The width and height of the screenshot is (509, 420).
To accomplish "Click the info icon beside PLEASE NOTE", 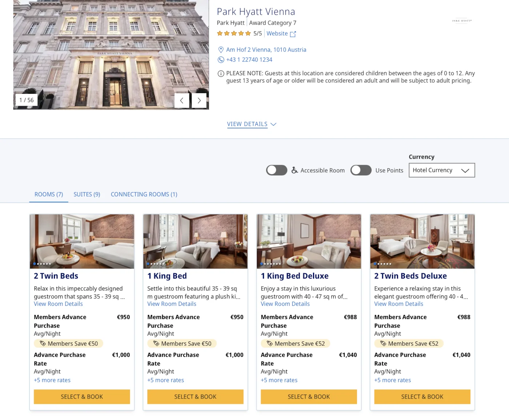I will click(x=221, y=74).
